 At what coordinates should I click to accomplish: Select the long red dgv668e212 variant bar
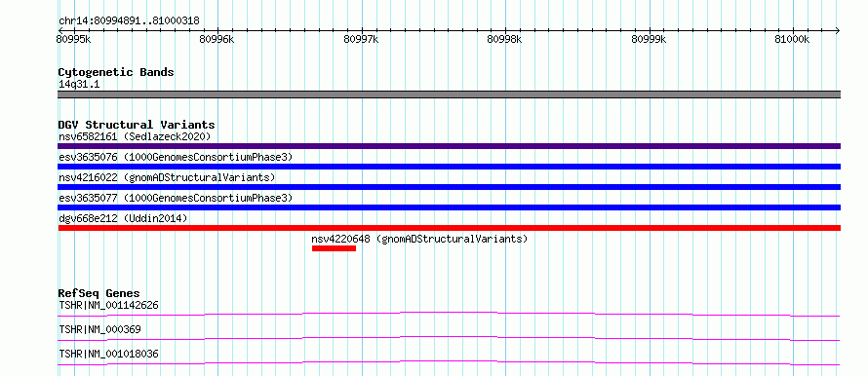coord(449,228)
